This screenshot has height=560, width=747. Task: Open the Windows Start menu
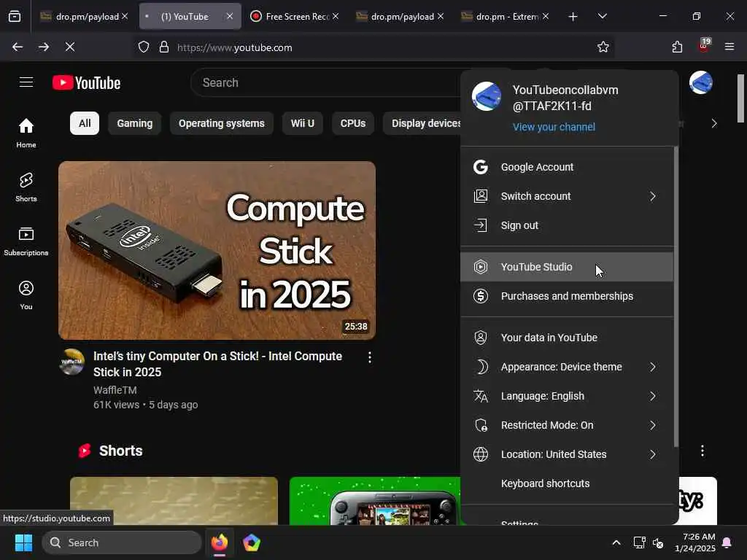point(23,542)
